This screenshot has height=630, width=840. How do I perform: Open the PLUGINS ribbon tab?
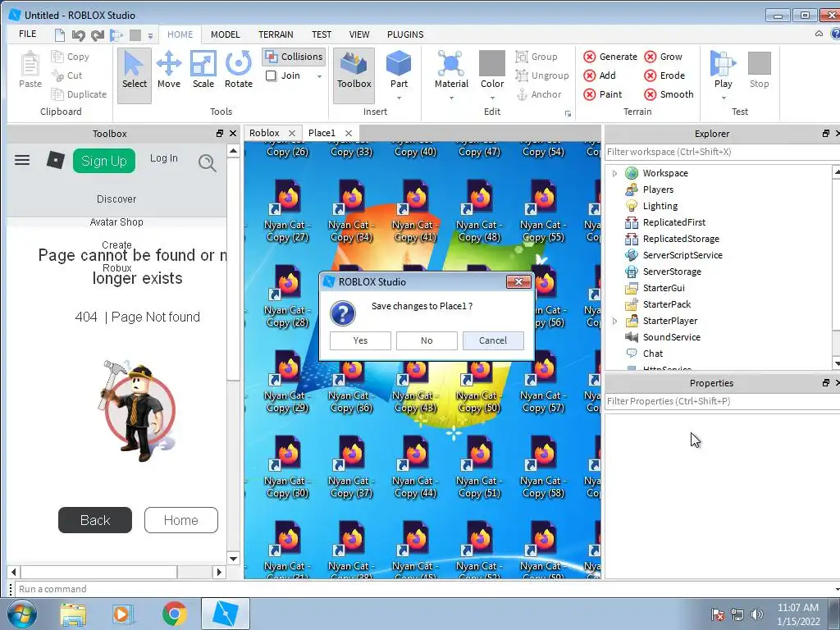click(405, 34)
